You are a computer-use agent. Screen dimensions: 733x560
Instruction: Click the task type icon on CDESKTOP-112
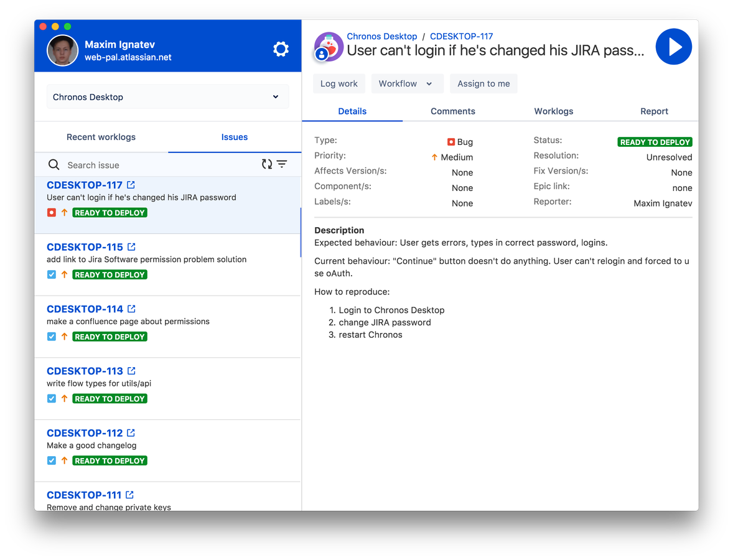click(x=52, y=460)
